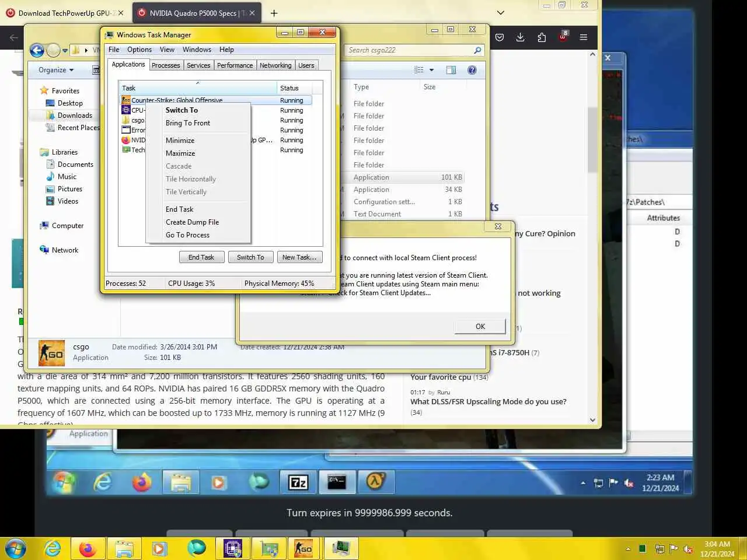Open the Firefox hamburger application menu
Screen dimensions: 747x560
click(584, 37)
